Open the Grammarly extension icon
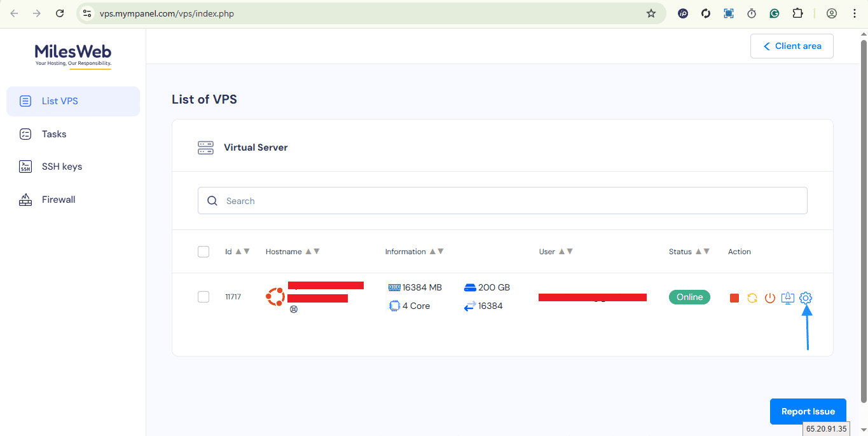Screen dimensions: 868x436 [775, 13]
